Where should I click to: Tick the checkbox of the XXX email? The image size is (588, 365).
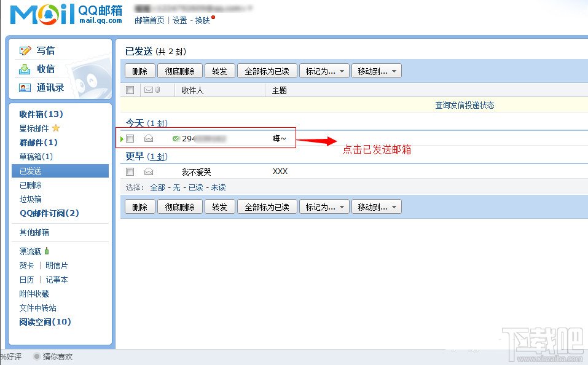click(130, 171)
